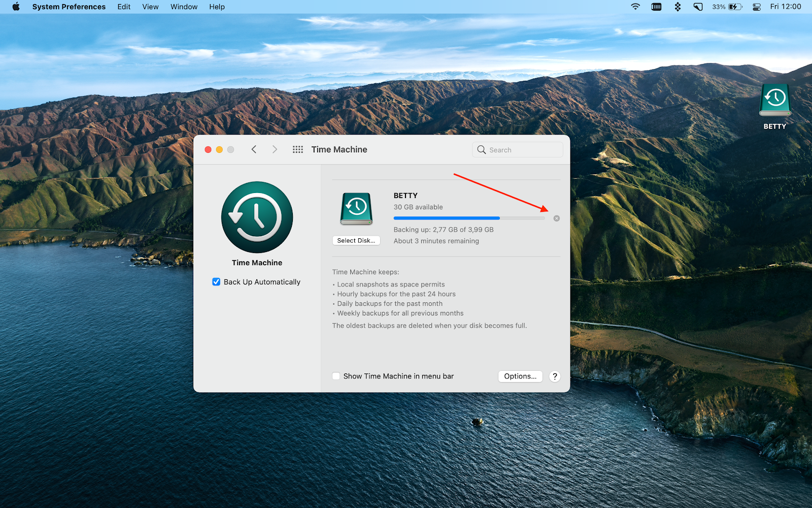812x508 pixels.
Task: Stop the backup with cancel icon
Action: click(557, 218)
